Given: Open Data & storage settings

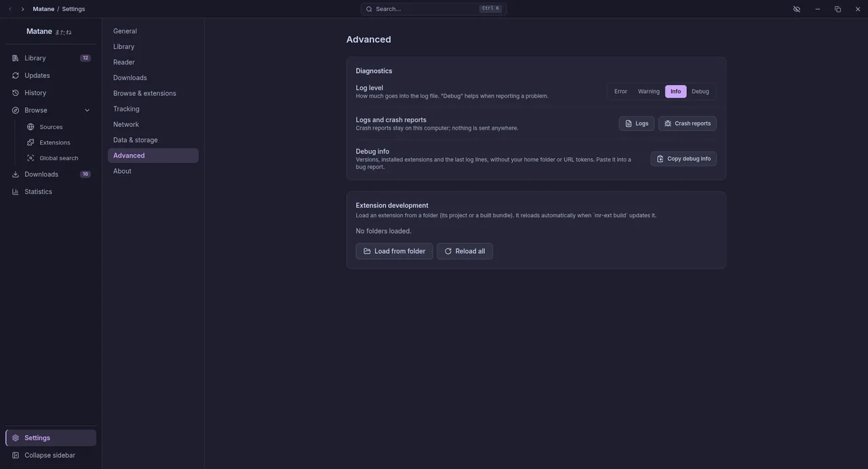Looking at the screenshot, I should [153, 140].
